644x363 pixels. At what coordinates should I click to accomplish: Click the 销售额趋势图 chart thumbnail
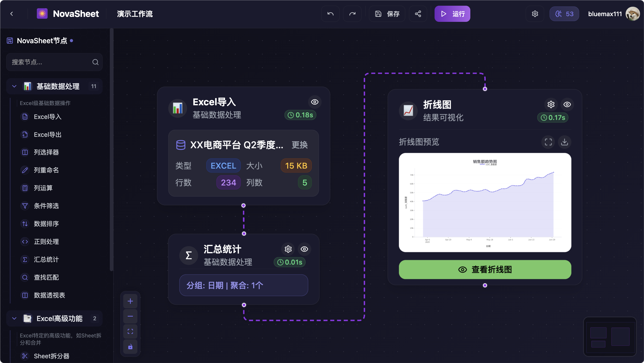pyautogui.click(x=485, y=202)
